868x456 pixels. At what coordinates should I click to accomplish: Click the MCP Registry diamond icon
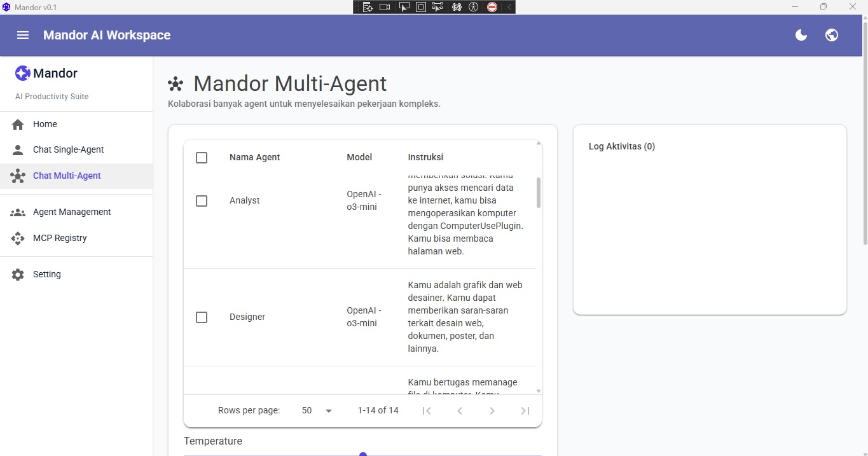coord(18,238)
